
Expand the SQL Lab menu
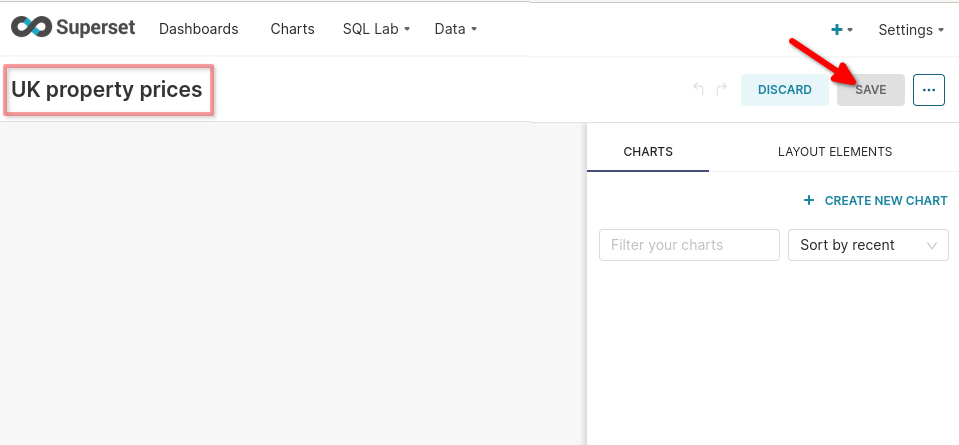click(376, 29)
